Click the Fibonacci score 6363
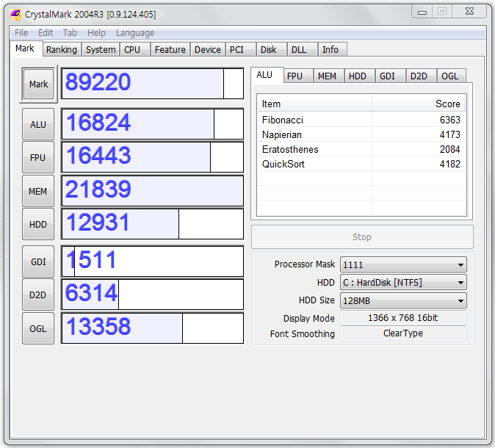The image size is (495, 448). point(450,120)
